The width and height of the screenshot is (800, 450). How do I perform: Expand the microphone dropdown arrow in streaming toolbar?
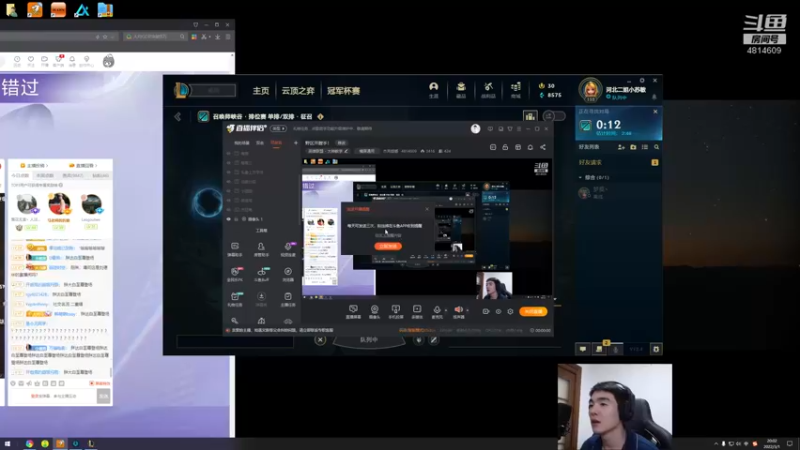pos(445,310)
